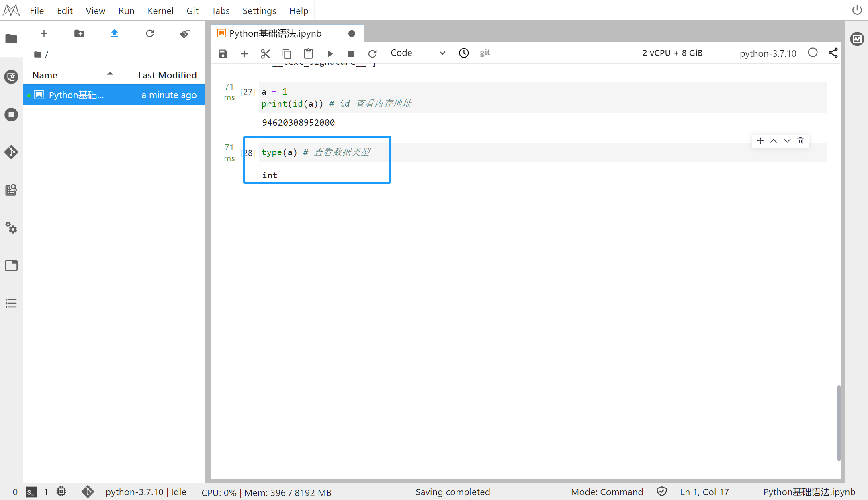Open the Edit menu
This screenshot has height=500, width=868.
click(65, 11)
